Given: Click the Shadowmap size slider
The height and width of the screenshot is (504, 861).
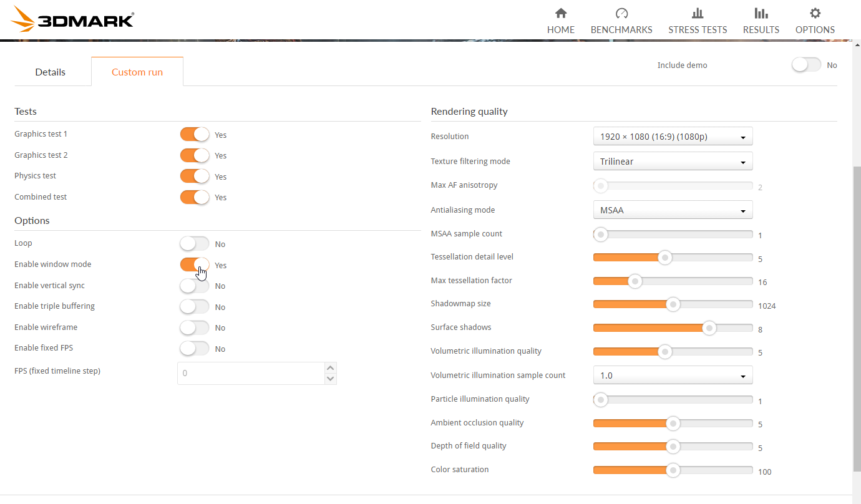Looking at the screenshot, I should pyautogui.click(x=673, y=304).
